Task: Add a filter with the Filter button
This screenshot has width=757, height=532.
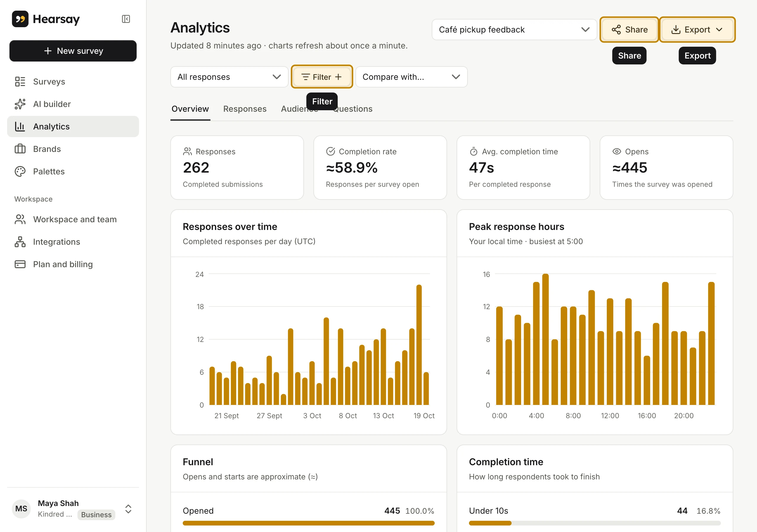Action: click(x=322, y=77)
